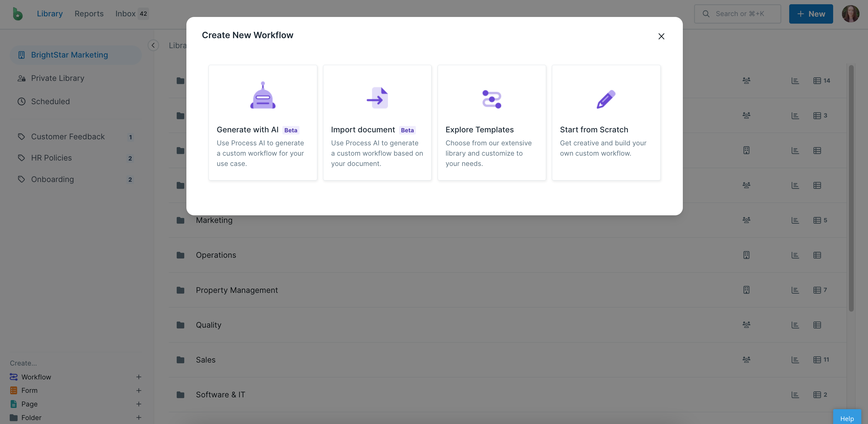
Task: Open the Inbox showing 42 items
Action: coord(131,14)
